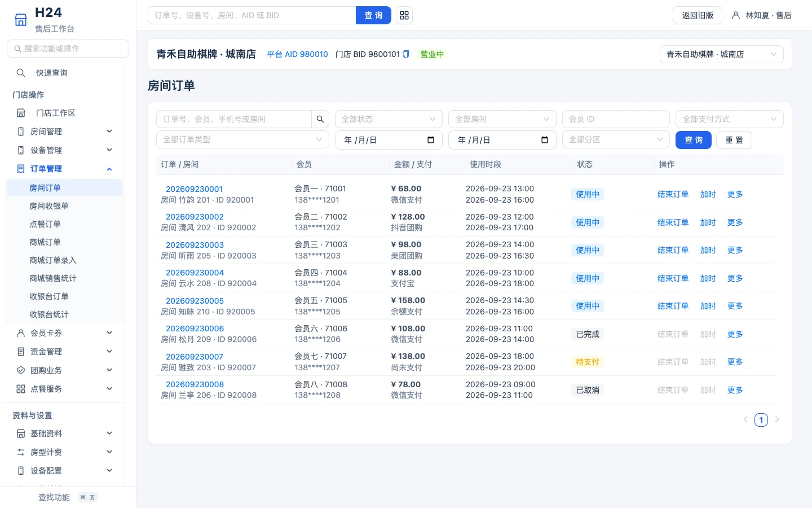This screenshot has height=508, width=812.
Task: Click the 门店工作区 store icon
Action: click(21, 113)
